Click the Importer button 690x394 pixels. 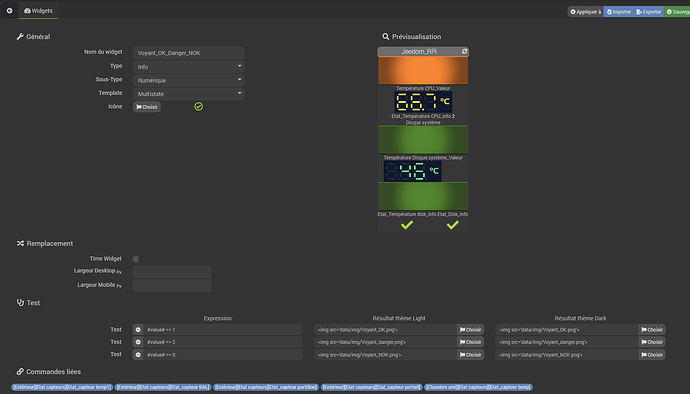click(x=618, y=12)
